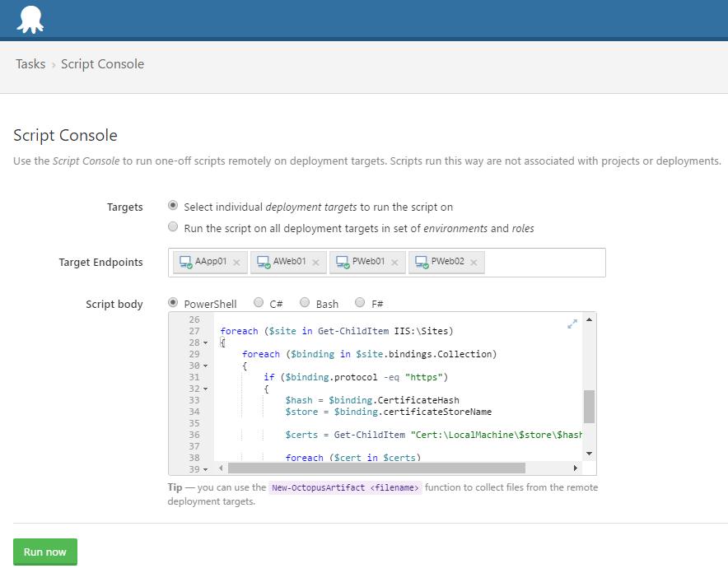
Task: Click the Octopus Deploy logo in the navigation bar
Action: point(30,18)
